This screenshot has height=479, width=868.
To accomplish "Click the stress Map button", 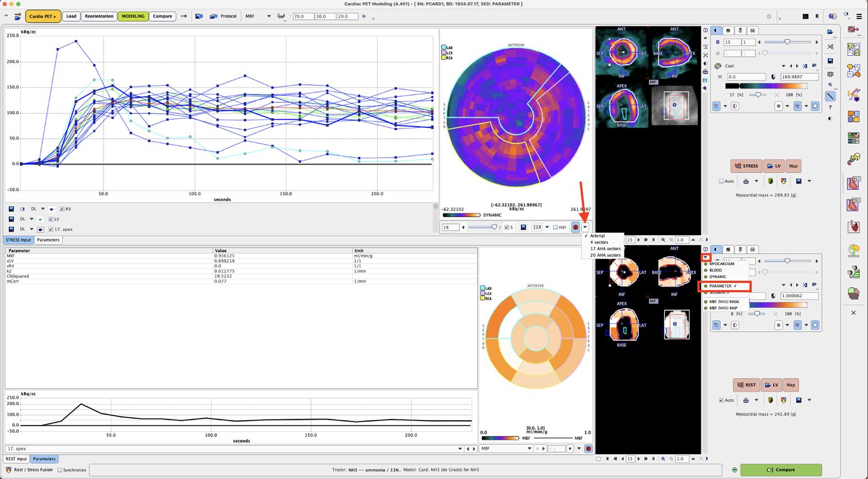I will pos(793,166).
